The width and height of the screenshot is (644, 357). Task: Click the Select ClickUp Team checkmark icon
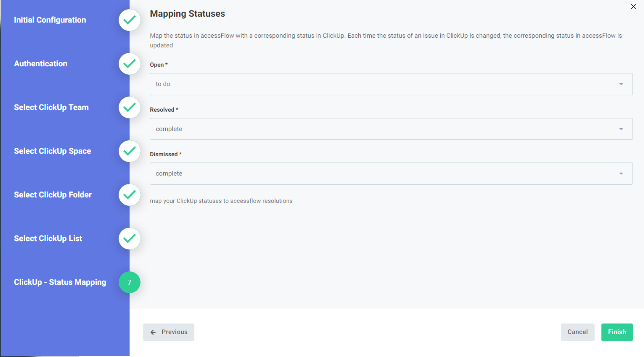[x=129, y=107]
